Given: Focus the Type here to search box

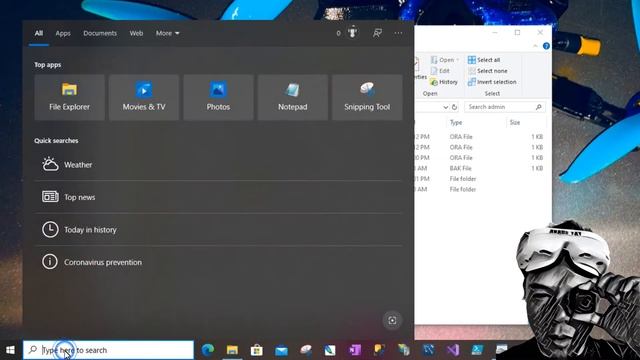Looking at the screenshot, I should pyautogui.click(x=108, y=350).
